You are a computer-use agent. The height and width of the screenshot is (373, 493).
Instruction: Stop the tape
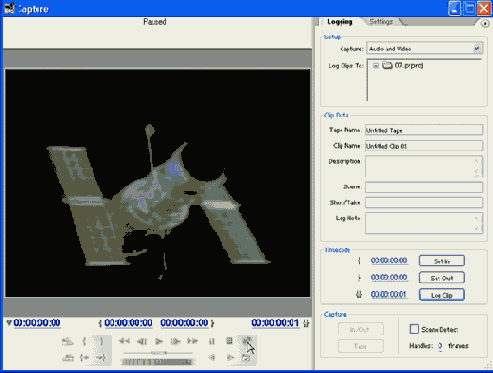click(229, 341)
